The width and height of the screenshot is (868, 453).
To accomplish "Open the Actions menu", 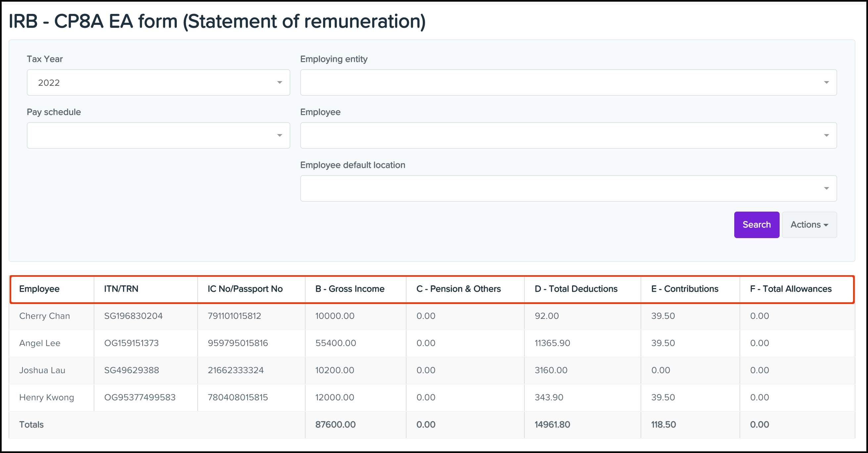I will pos(809,225).
